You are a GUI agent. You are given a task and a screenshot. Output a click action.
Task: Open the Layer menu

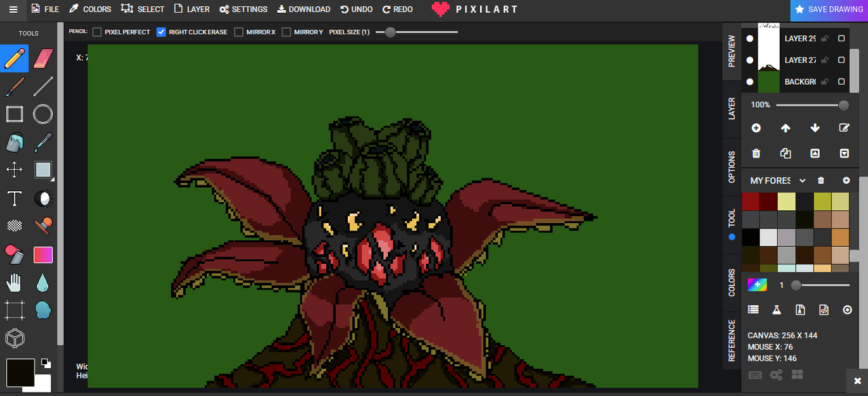(x=191, y=9)
